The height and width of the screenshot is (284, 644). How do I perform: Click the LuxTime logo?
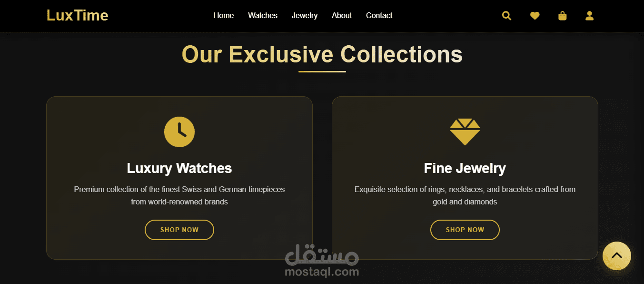click(x=78, y=15)
